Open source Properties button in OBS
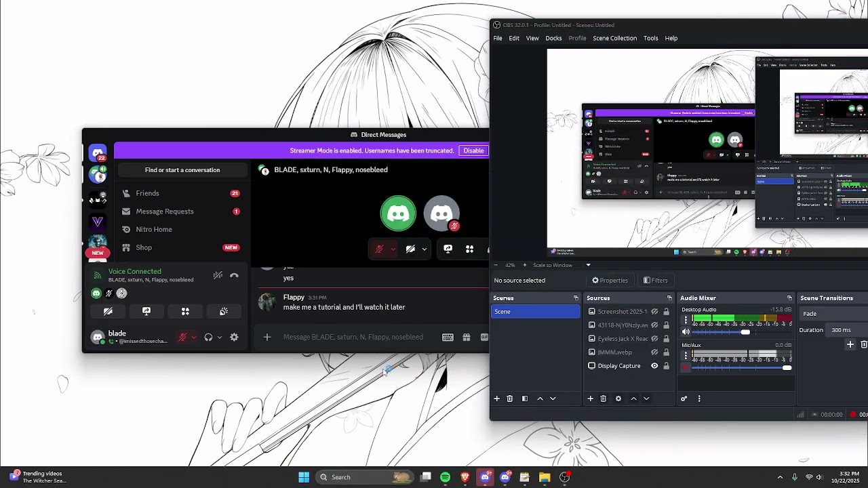This screenshot has height=488, width=868. pos(610,281)
